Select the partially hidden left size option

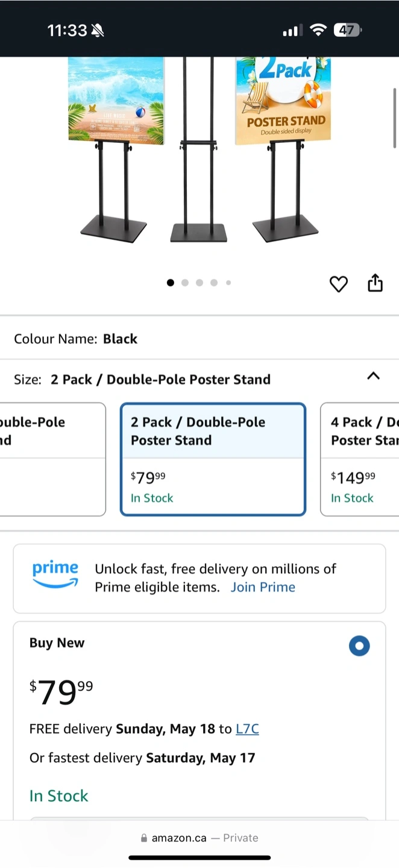[52, 459]
